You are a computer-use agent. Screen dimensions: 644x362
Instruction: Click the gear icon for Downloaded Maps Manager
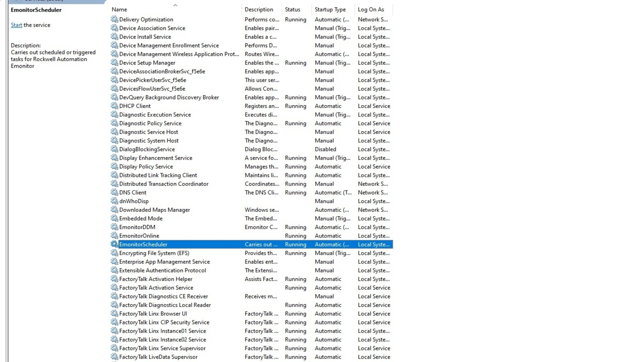click(x=114, y=210)
